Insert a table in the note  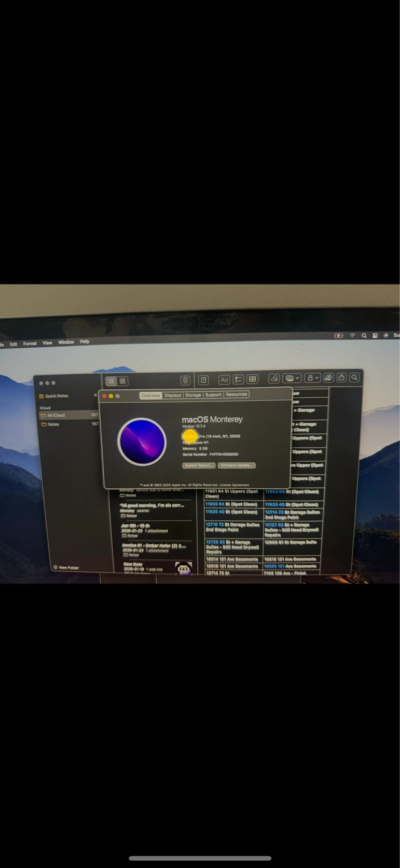252,379
